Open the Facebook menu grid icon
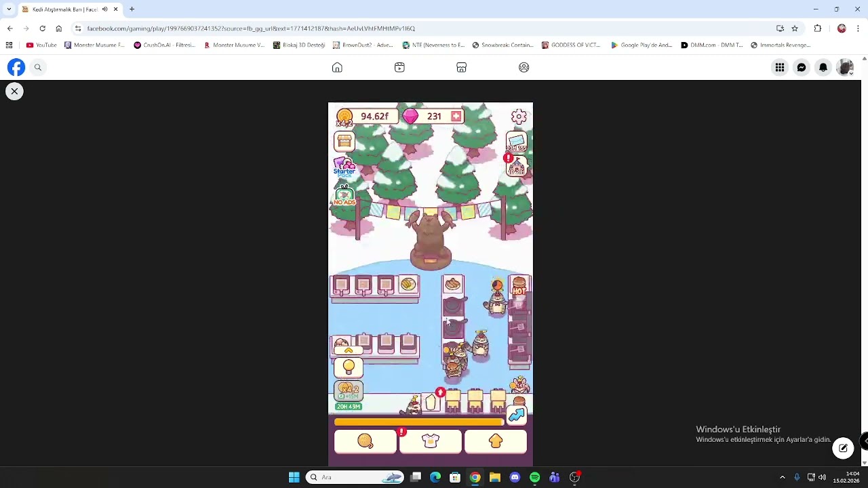The image size is (868, 488). [780, 67]
